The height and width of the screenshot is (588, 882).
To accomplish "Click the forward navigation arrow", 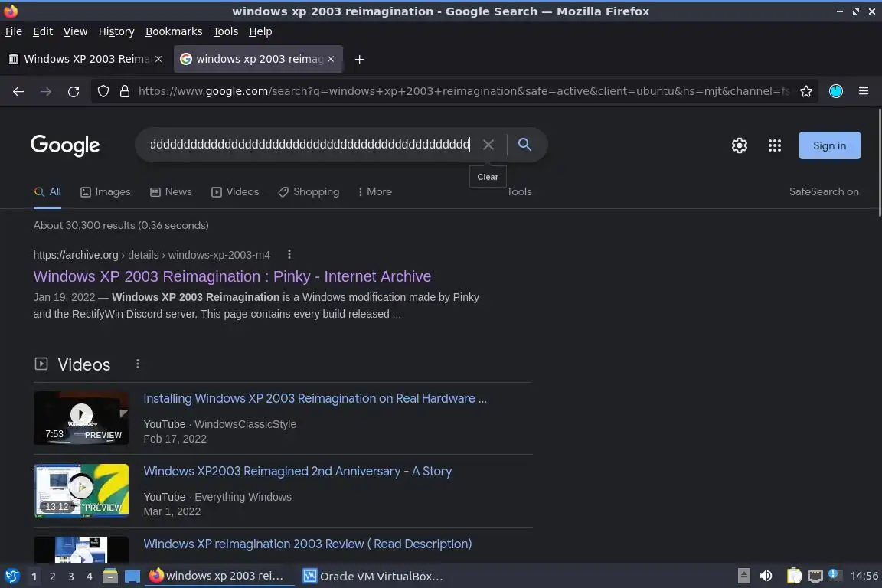I will (x=46, y=91).
